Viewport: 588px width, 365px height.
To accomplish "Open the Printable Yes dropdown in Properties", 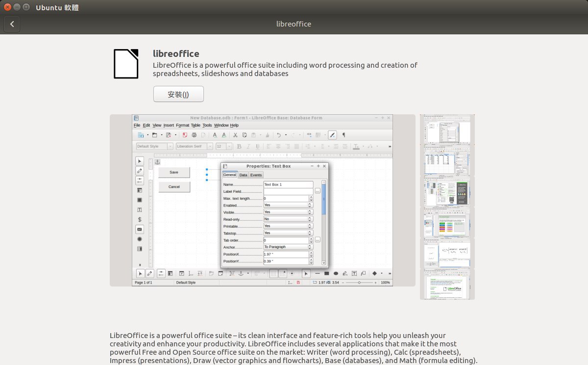I will pos(288,226).
